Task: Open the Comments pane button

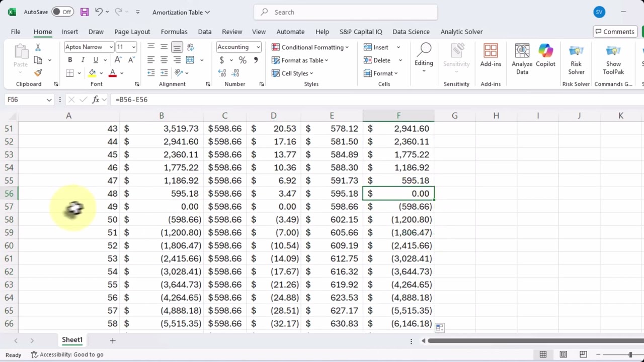Action: (614, 32)
